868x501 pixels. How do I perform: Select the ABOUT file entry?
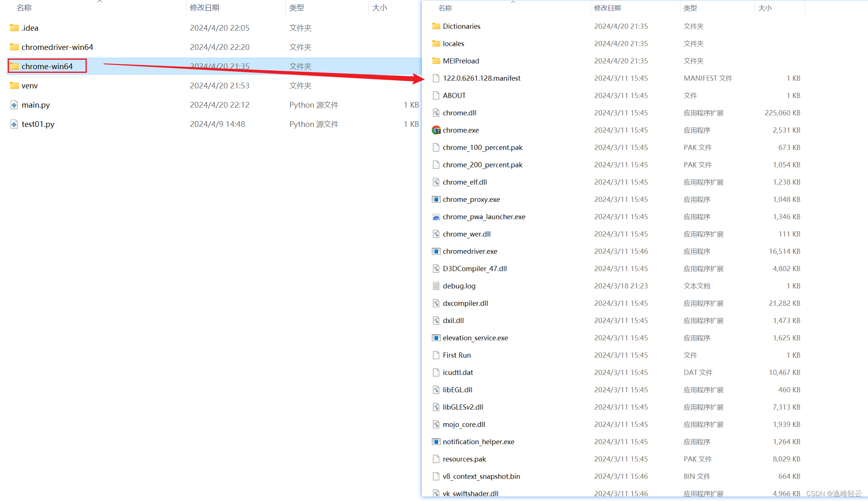(454, 95)
